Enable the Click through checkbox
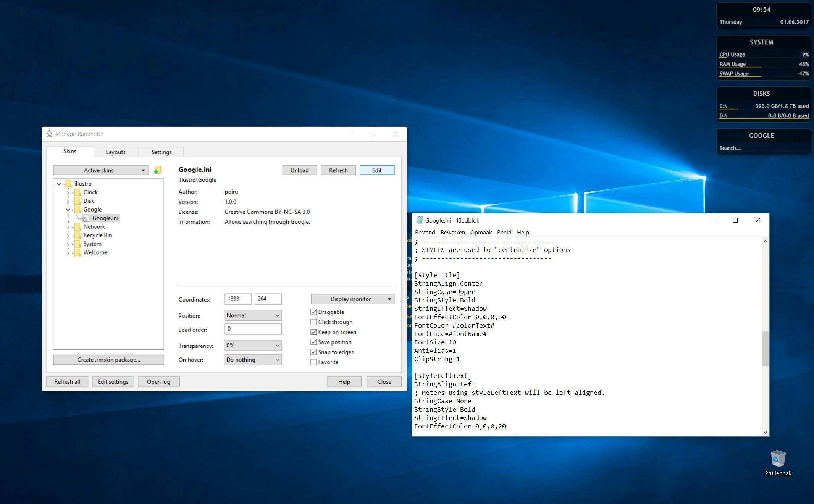 (x=314, y=322)
